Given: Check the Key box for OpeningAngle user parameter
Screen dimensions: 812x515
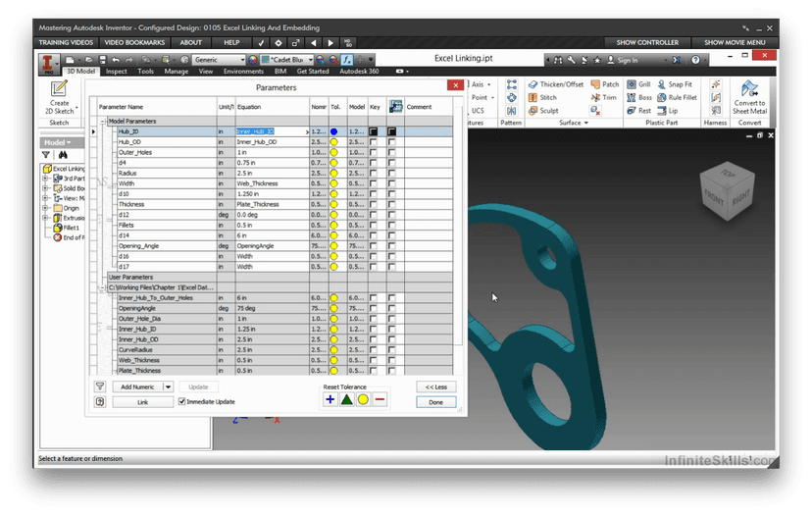Looking at the screenshot, I should click(374, 308).
